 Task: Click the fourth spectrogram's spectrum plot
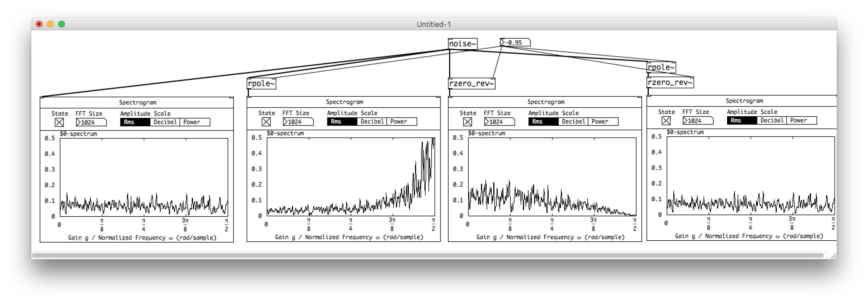click(750, 176)
